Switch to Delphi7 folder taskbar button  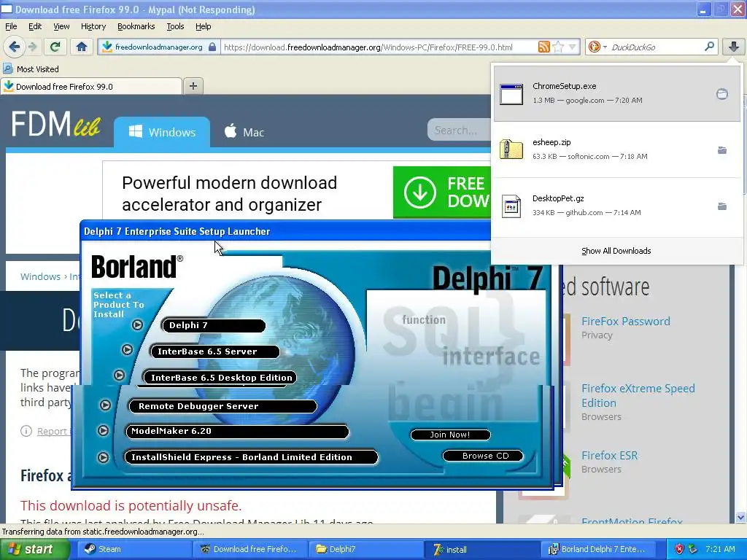pos(365,549)
